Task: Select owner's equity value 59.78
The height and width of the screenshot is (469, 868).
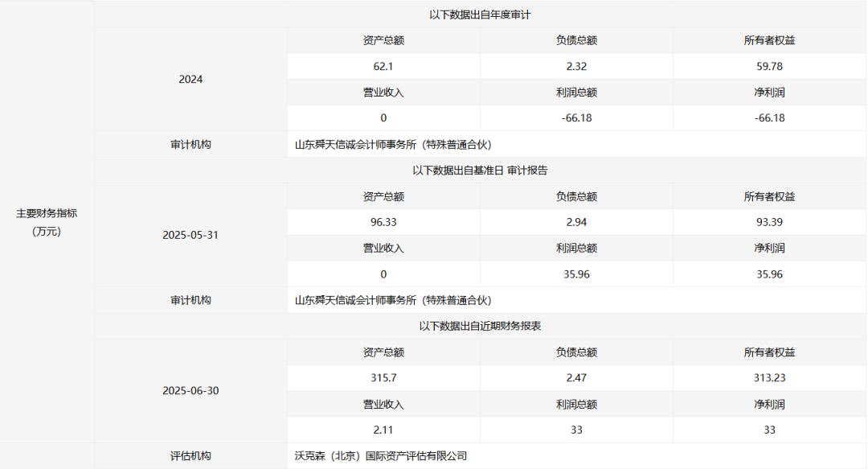Action: tap(769, 66)
